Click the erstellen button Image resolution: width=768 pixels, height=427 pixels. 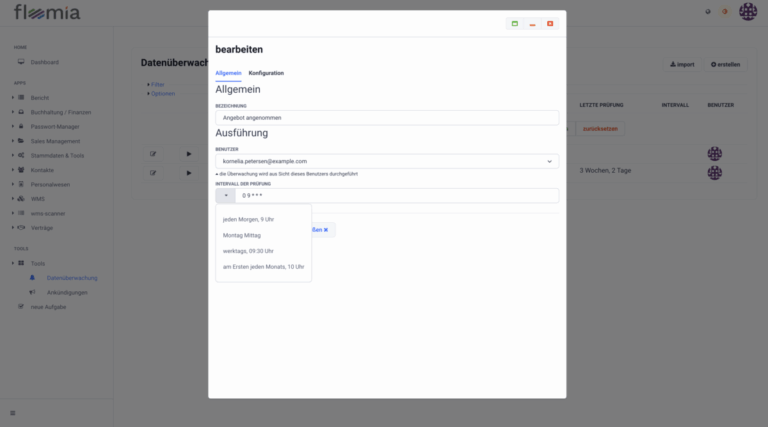725,64
